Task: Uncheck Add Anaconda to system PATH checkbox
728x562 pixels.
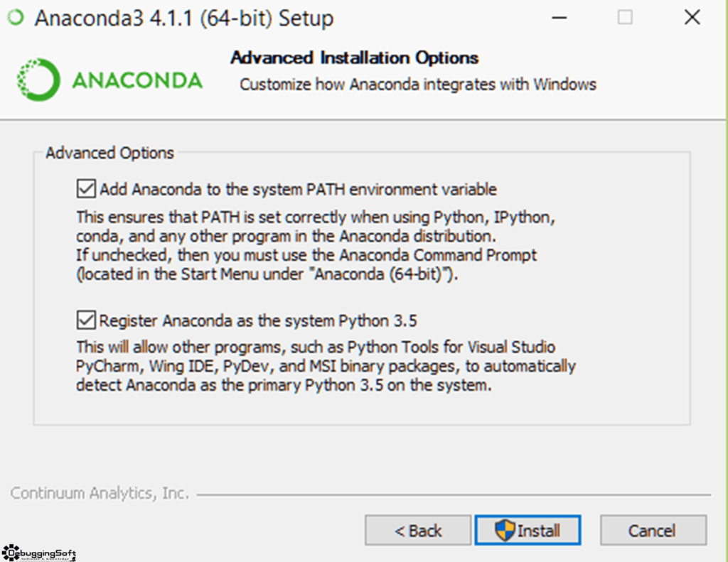Action: coord(86,189)
